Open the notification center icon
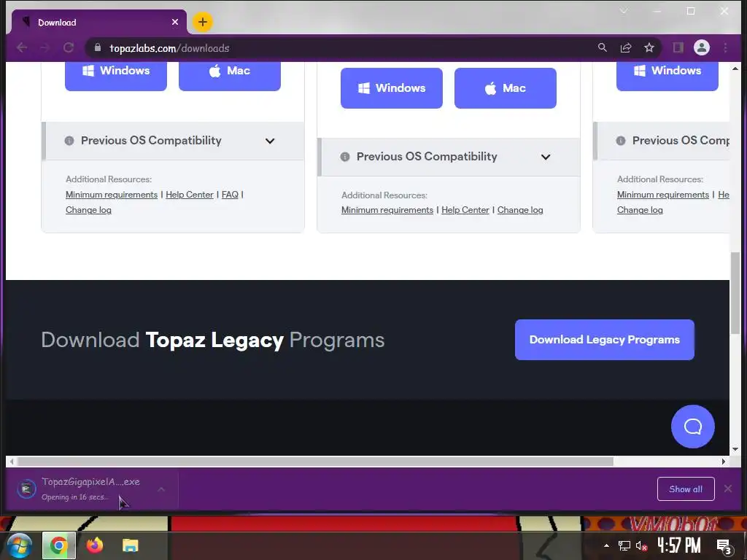Screen dimensions: 747x560 click(724, 546)
